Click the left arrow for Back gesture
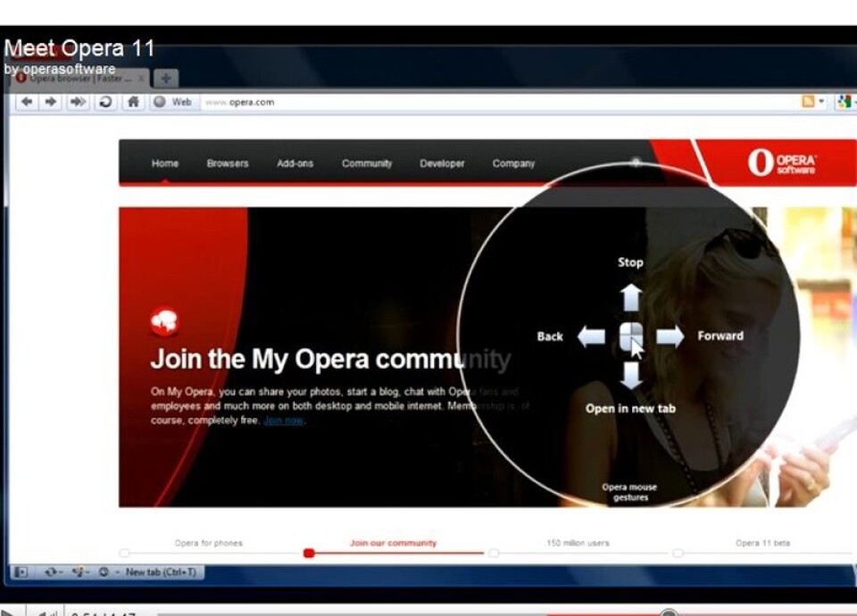 (x=591, y=337)
